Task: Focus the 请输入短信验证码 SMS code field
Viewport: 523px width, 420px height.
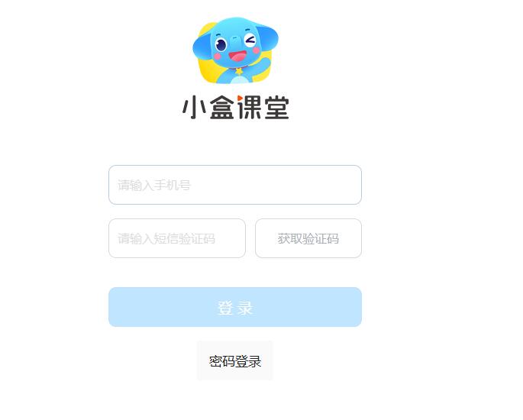Action: click(177, 238)
